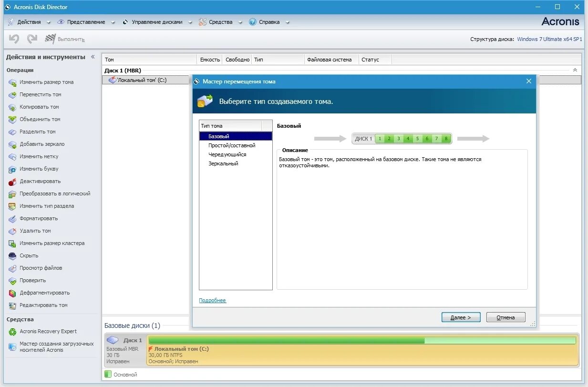Image resolution: width=588 pixels, height=387 pixels.
Task: Expand dropdown arrow next to Справка
Action: click(x=287, y=22)
